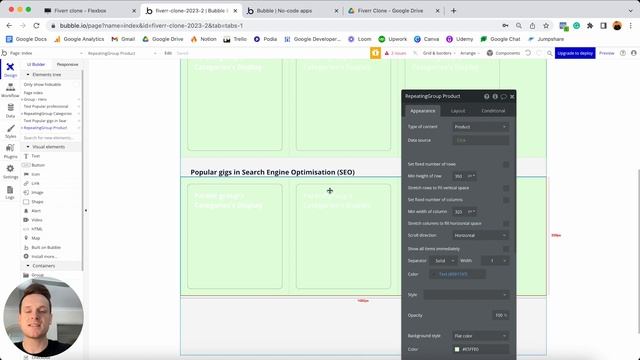640x360 pixels.
Task: Open the Arrange menu
Action: tap(470, 53)
